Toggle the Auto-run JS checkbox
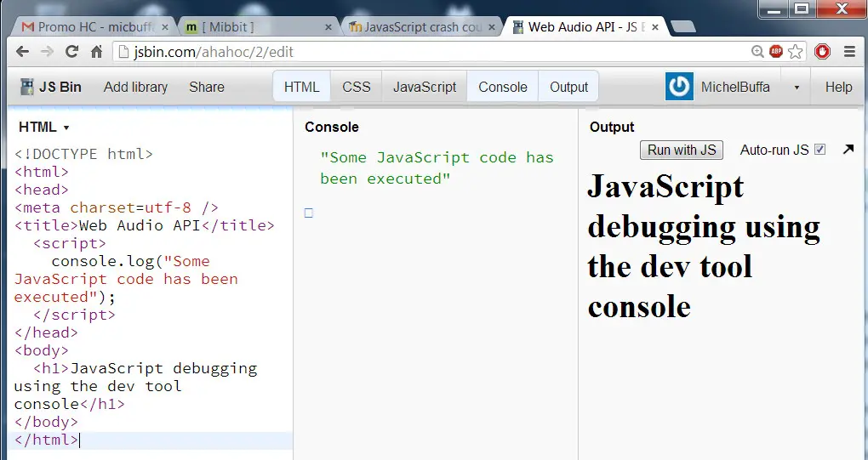This screenshot has height=460, width=868. (820, 150)
